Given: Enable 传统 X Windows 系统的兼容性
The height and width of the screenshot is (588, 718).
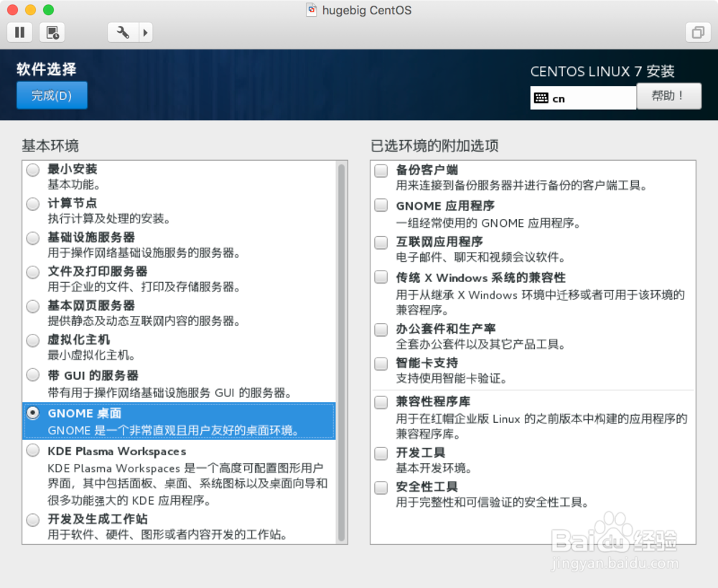Looking at the screenshot, I should [381, 277].
